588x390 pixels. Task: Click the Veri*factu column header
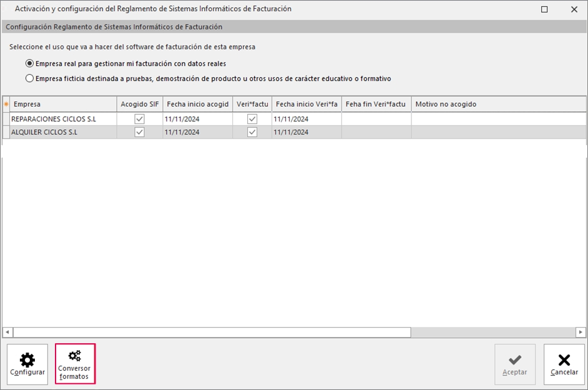[x=252, y=104]
